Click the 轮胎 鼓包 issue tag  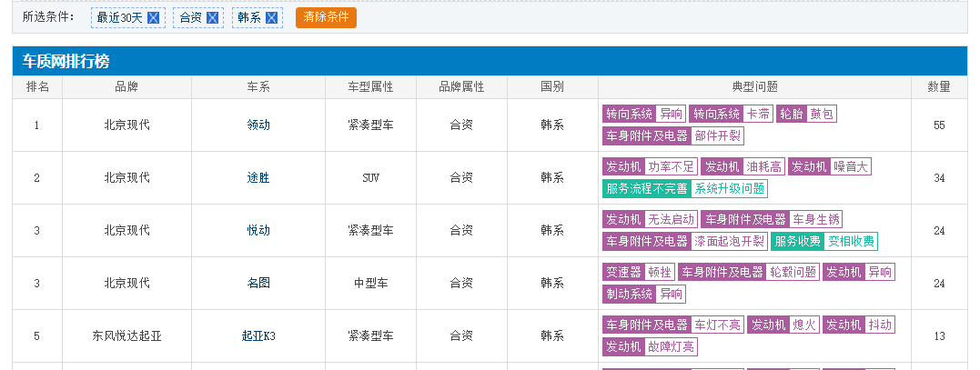click(x=806, y=115)
